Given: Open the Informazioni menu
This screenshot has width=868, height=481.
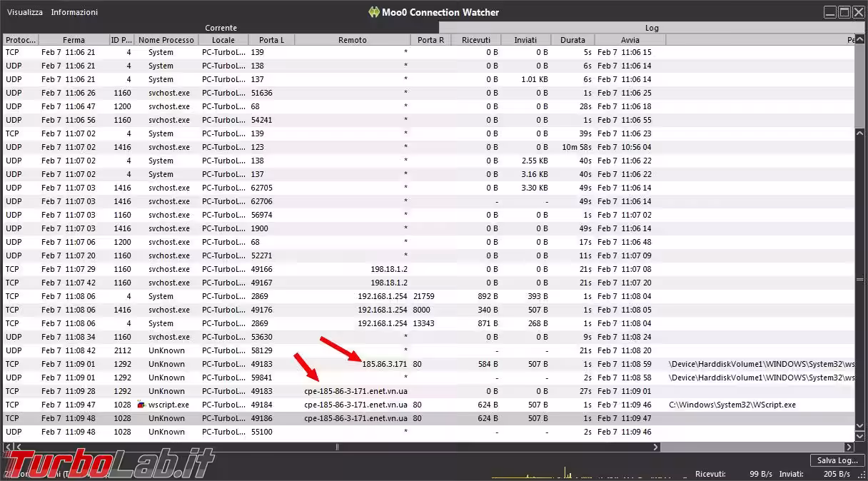Looking at the screenshot, I should [74, 12].
